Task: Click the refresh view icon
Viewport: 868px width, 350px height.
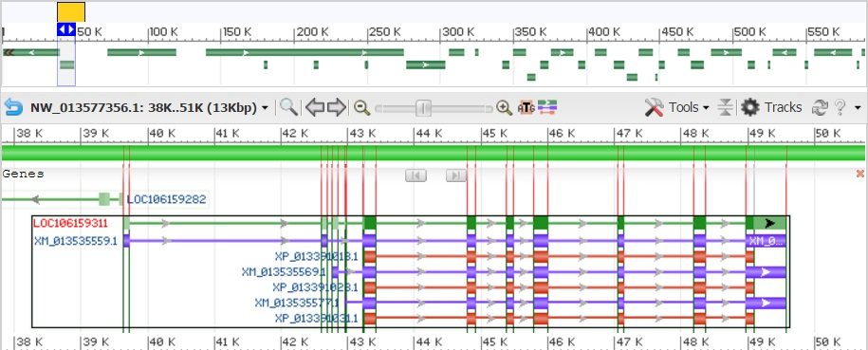Action: point(819,107)
